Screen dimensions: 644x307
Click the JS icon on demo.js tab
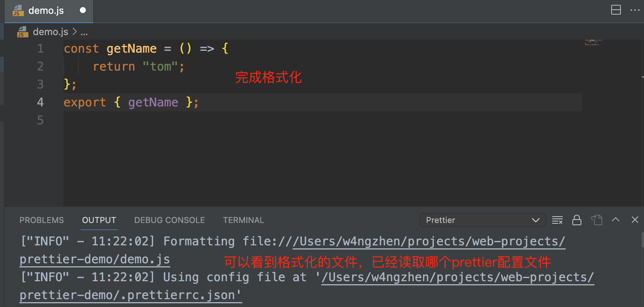[x=18, y=10]
